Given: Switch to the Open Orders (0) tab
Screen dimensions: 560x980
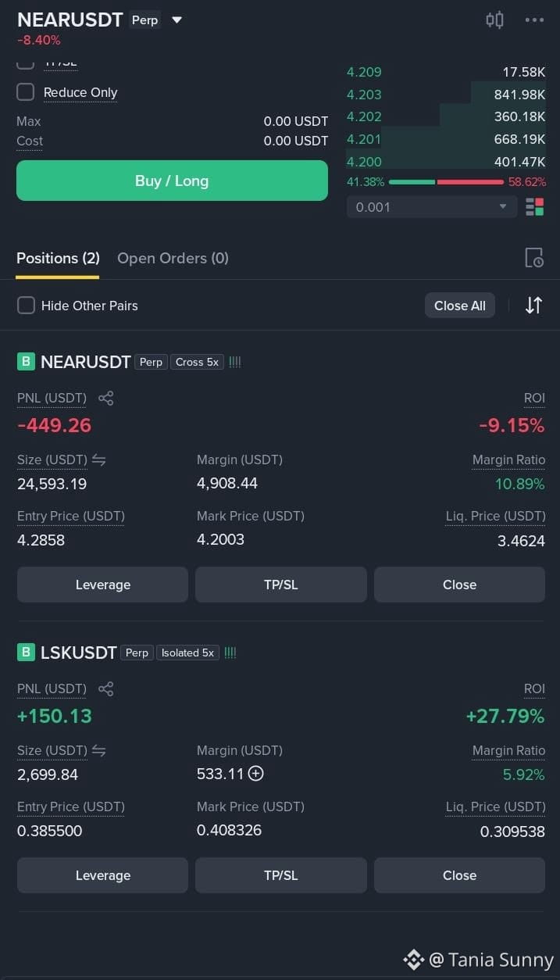Looking at the screenshot, I should (173, 258).
